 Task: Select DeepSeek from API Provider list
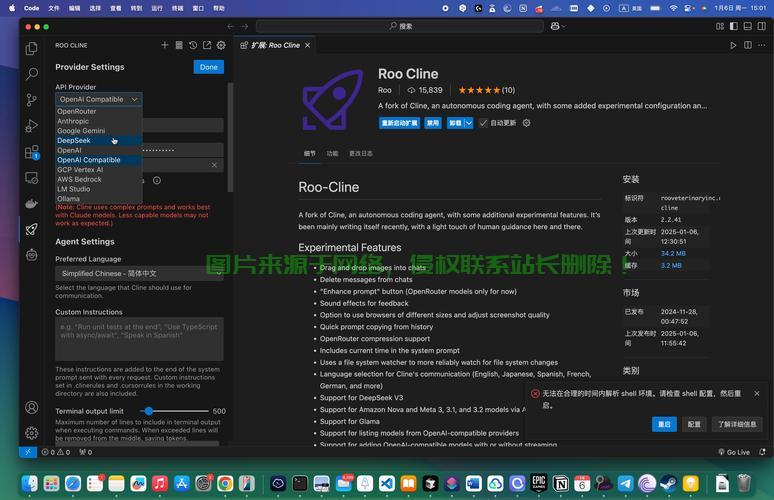coord(72,141)
